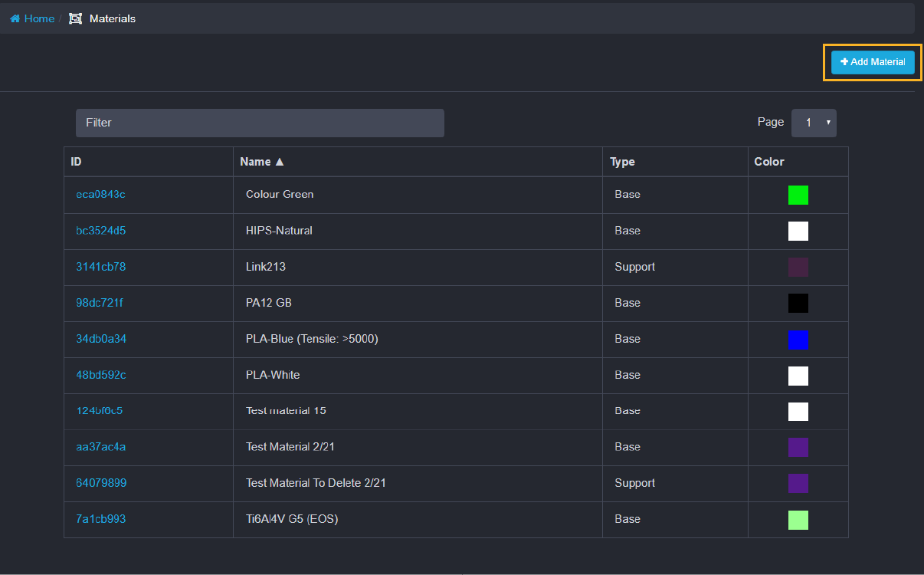Open material ID eca0843c link
Screen dimensions: 924x575
click(x=100, y=195)
